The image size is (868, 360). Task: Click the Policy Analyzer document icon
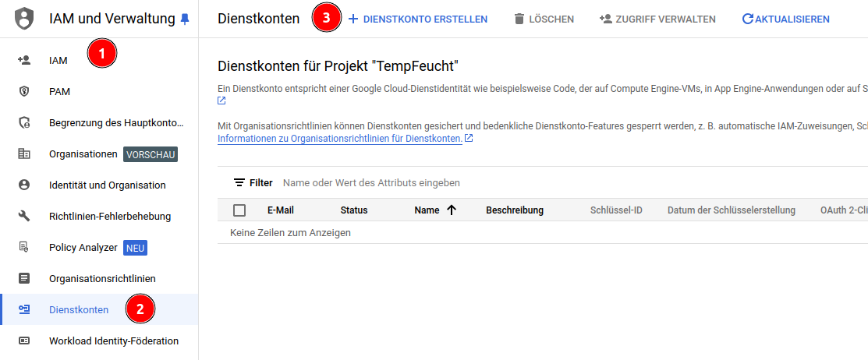[24, 247]
